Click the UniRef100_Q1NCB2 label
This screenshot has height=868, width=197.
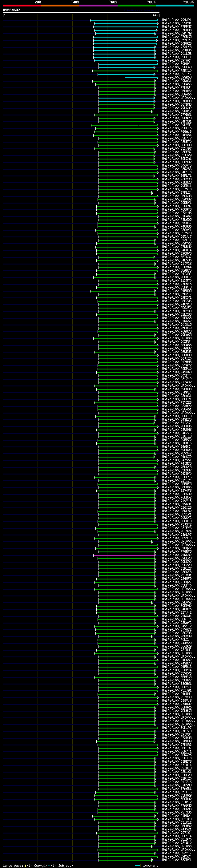point(177,555)
